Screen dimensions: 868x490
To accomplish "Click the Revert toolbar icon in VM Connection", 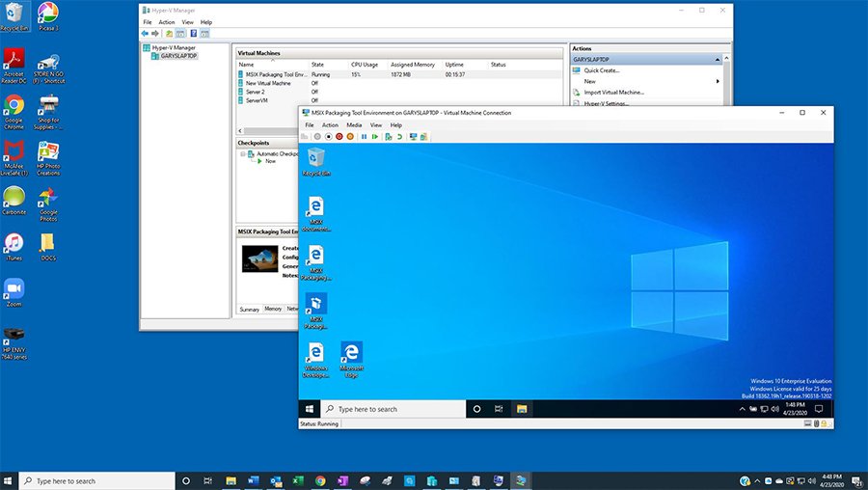I will (x=399, y=137).
